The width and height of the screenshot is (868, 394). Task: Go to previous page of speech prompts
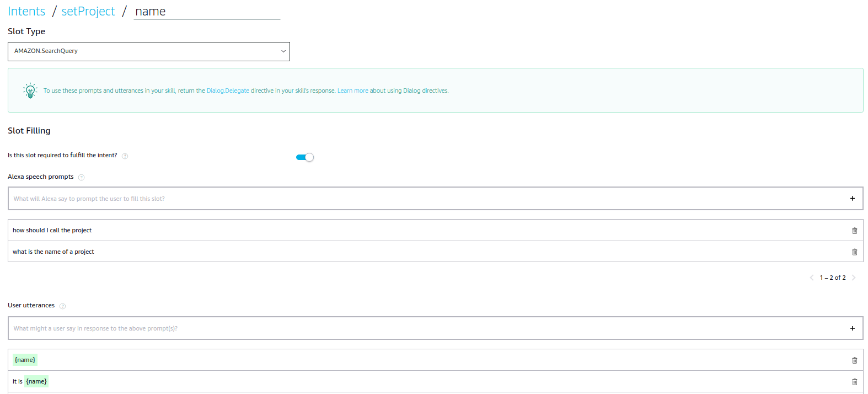click(x=811, y=278)
